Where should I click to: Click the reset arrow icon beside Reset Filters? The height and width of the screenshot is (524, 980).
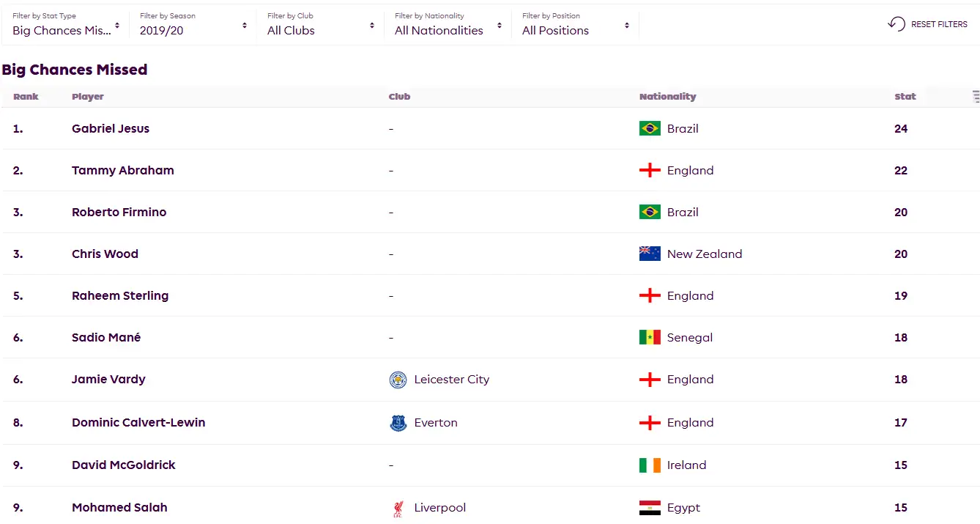click(x=897, y=24)
